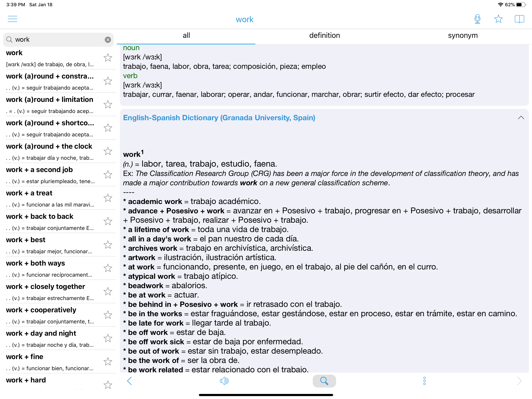Viewport: 532px width, 399px height.
Task: Favorite the 'work + a treat' entry
Action: [x=108, y=198]
